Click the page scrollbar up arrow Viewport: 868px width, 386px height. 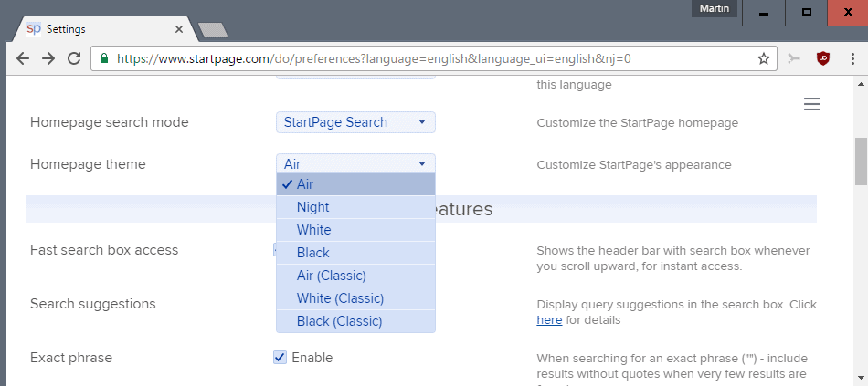862,84
